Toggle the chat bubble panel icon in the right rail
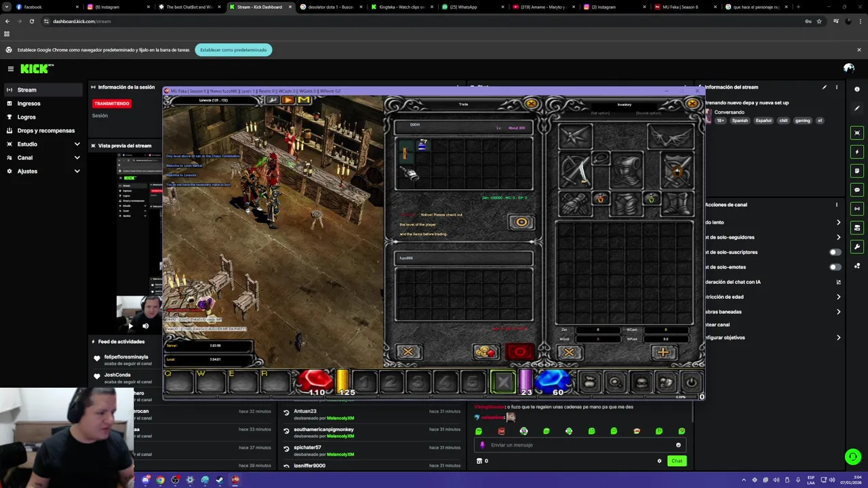The width and height of the screenshot is (868, 488). click(857, 190)
